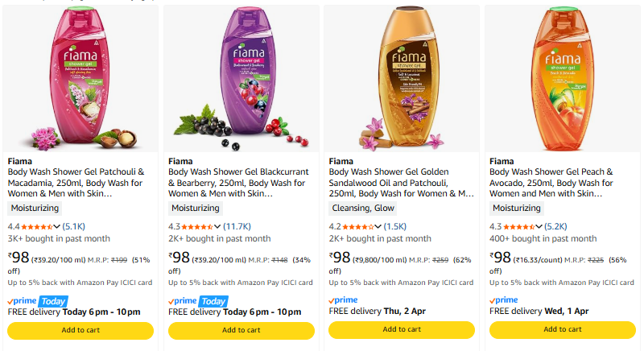View the Golden Sandalwood Oil bottle image
644x351 pixels.
402,78
